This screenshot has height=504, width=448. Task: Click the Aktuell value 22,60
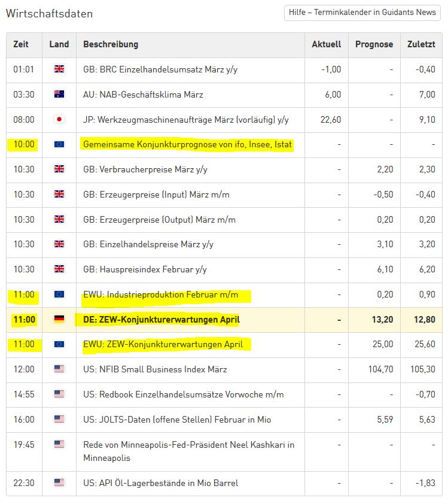point(331,120)
